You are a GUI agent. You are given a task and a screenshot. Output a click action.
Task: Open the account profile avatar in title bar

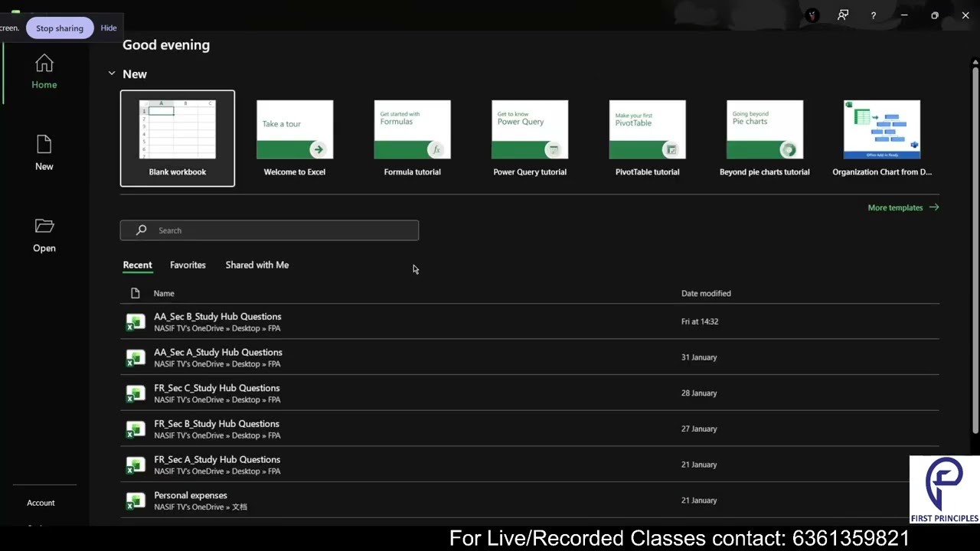[812, 15]
